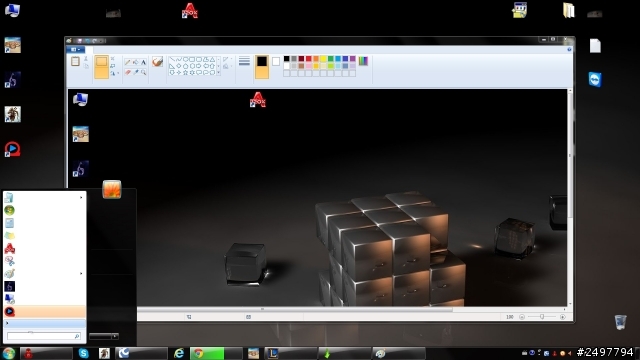Pick the Fill with color bucket tool

click(136, 62)
